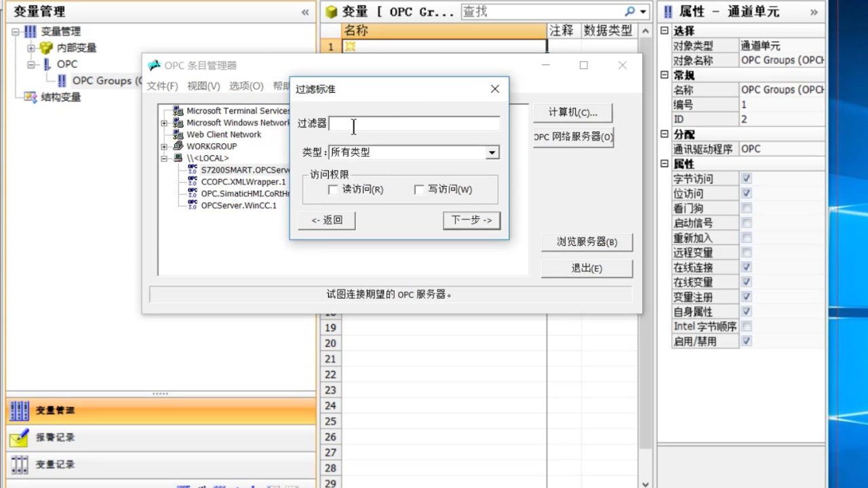This screenshot has height=488, width=868.
Task: Enable the 写访问(W) checkbox
Action: pos(419,190)
